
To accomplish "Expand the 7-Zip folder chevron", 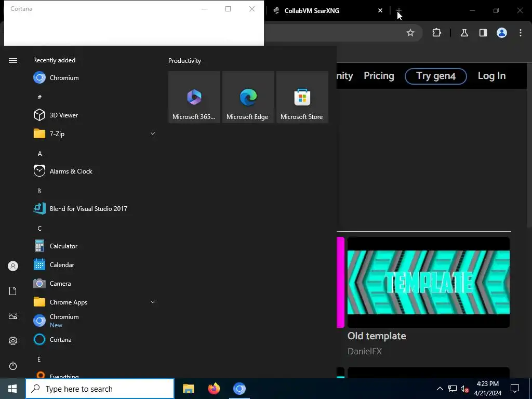I will click(153, 134).
